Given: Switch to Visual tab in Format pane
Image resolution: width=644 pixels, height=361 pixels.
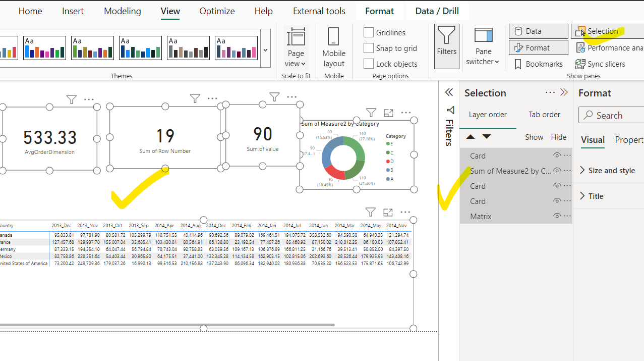Looking at the screenshot, I should pos(593,140).
